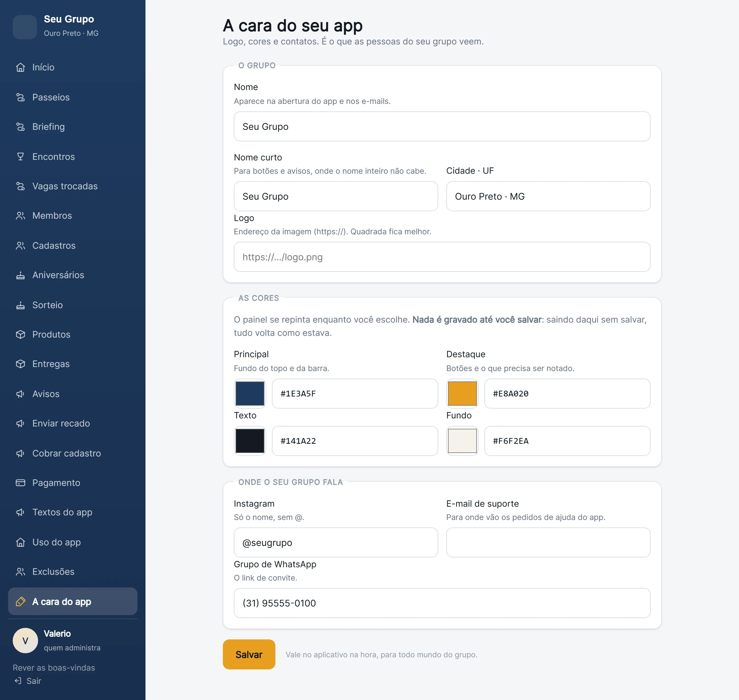
Task: Click the Pagamento card icon
Action: coord(20,483)
